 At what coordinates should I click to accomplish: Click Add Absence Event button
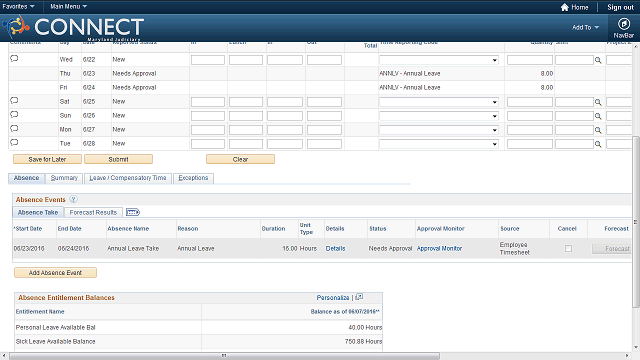56,273
